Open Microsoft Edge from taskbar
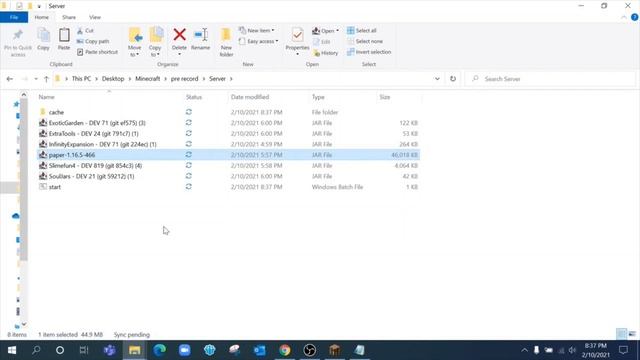 pyautogui.click(x=160, y=350)
